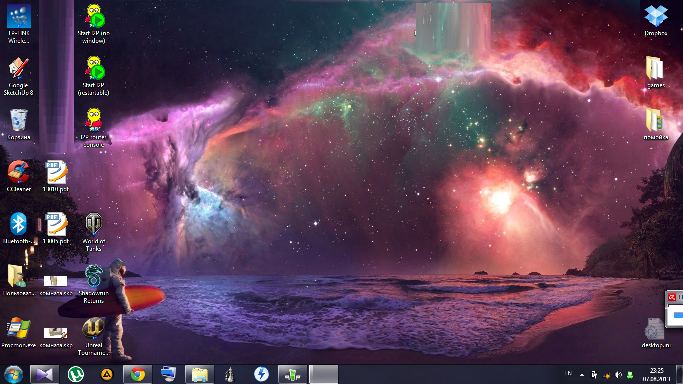The image size is (683, 384).
Task: Open the volume speaker control
Action: coord(618,375)
